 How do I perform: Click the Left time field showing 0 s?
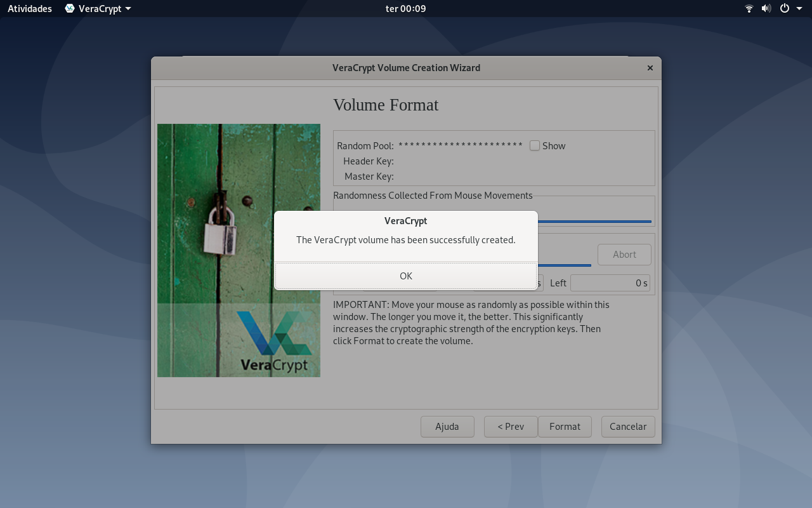(x=610, y=283)
